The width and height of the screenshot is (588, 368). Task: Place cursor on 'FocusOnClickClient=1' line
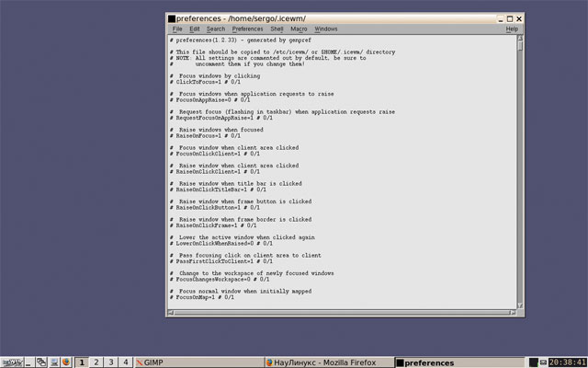coord(214,154)
